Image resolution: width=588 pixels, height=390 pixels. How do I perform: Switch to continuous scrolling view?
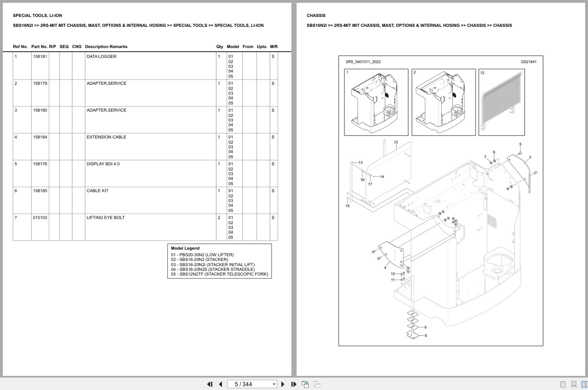[574, 384]
